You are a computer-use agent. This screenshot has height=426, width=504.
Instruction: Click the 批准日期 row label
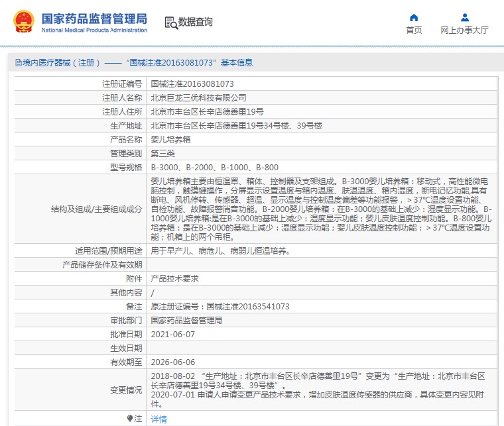(x=126, y=334)
